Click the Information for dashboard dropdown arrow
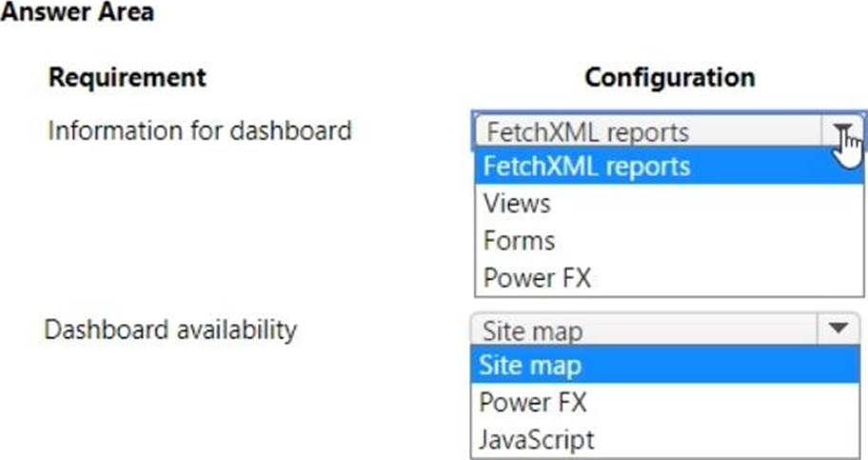Viewport: 868px width, 460px height. [841, 131]
